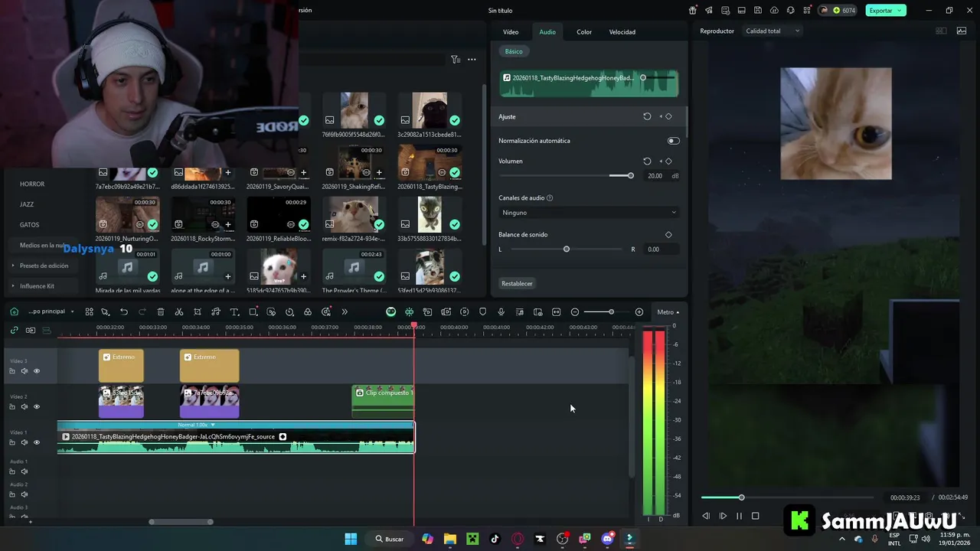Toggle Normalización automática switch
The width and height of the screenshot is (980, 551).
[673, 141]
